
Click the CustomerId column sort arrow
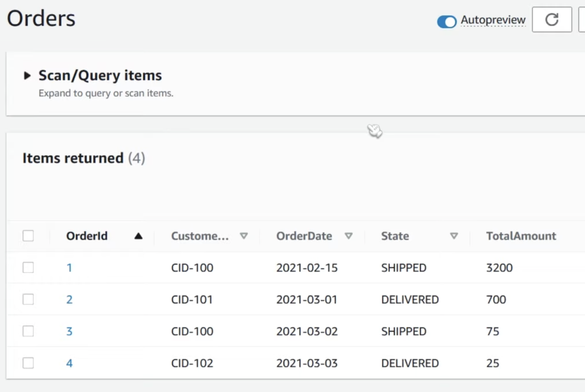tap(243, 236)
